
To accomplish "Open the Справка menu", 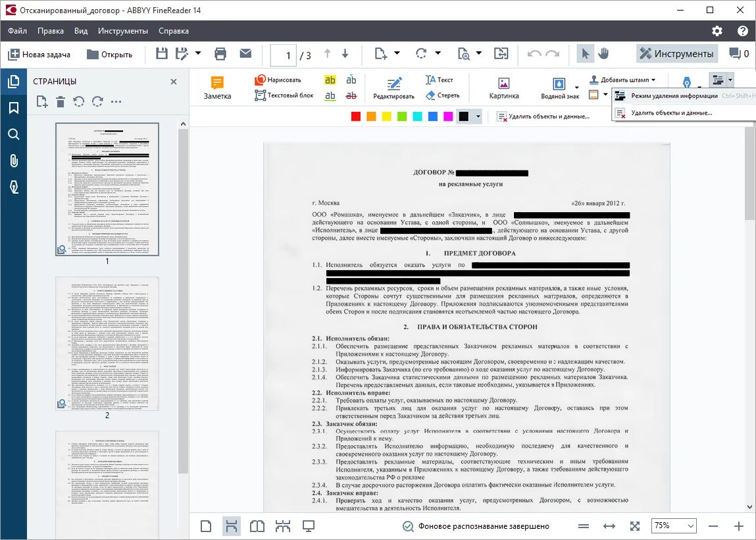I will click(174, 31).
